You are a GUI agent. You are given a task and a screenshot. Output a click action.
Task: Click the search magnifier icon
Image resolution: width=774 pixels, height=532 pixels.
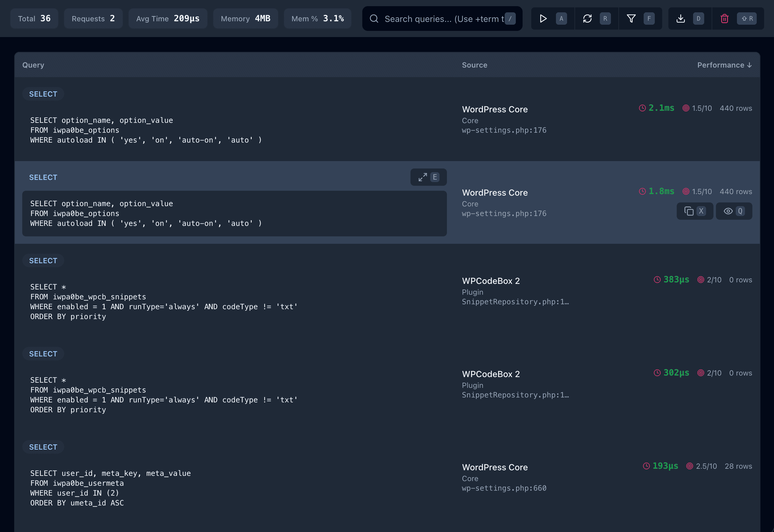tap(374, 19)
